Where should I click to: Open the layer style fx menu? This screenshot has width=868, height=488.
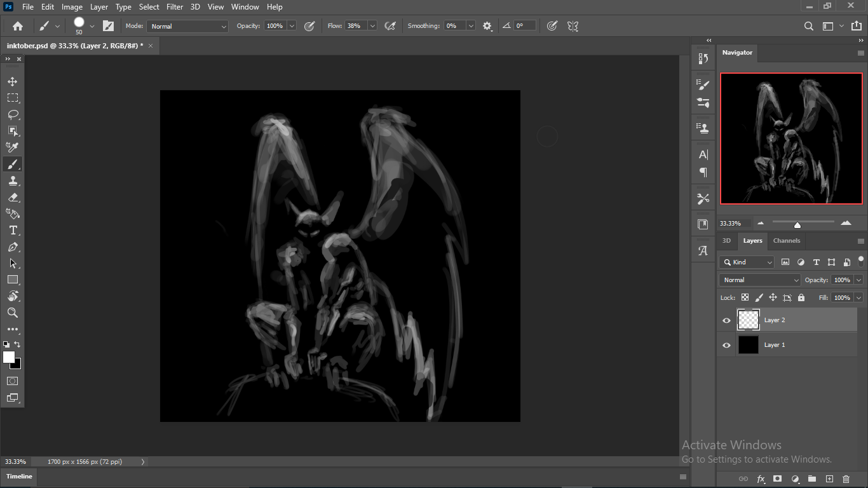761,478
